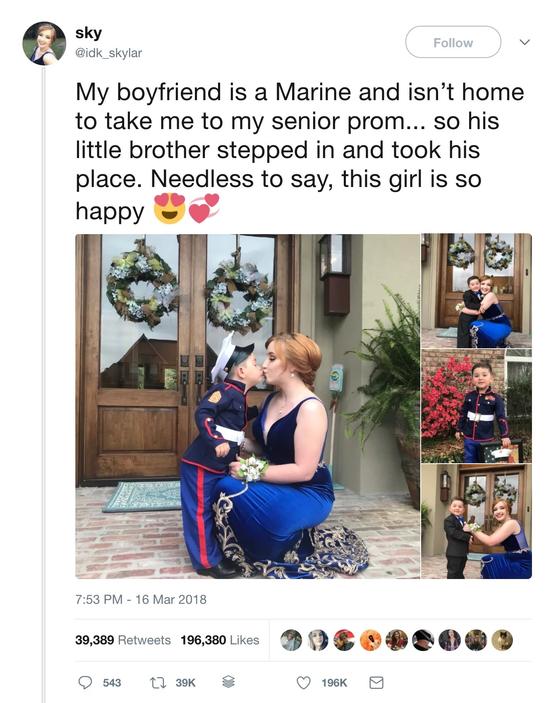Viewport: 560px width, 703px height.
Task: Open the large kissing prom photo
Action: (247, 406)
